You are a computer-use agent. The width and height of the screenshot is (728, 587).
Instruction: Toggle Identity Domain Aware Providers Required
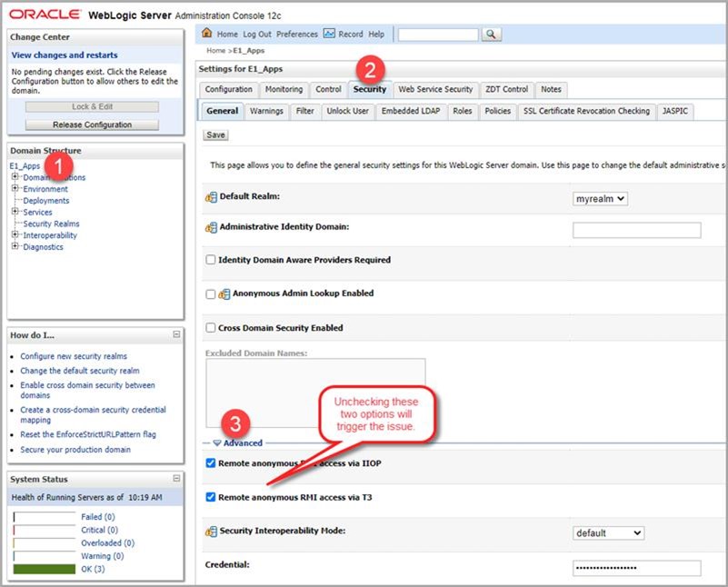click(x=211, y=259)
